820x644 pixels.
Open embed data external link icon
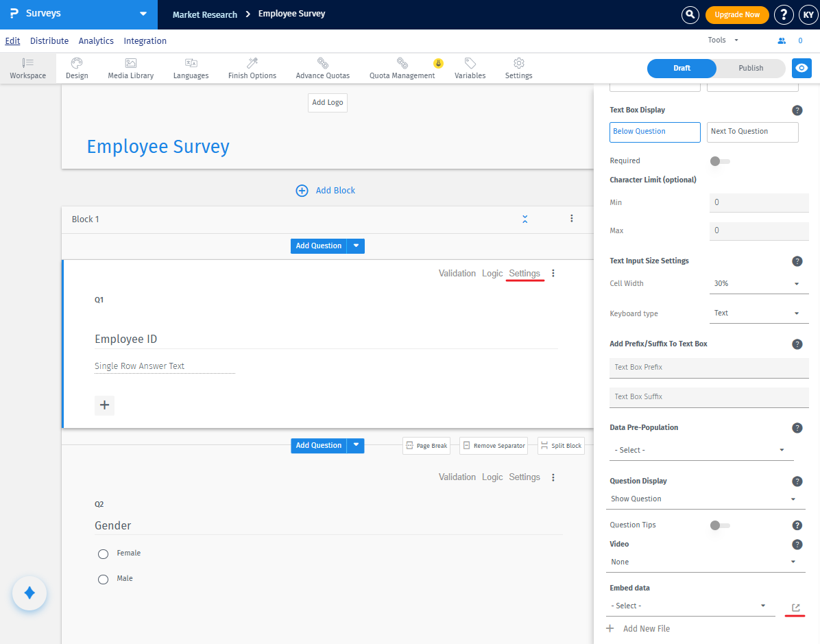795,608
